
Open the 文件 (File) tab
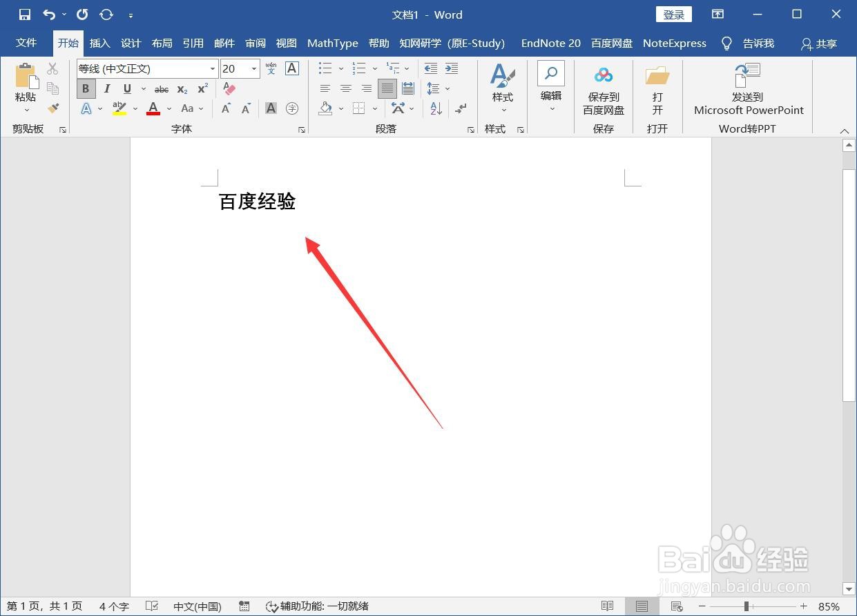point(26,43)
